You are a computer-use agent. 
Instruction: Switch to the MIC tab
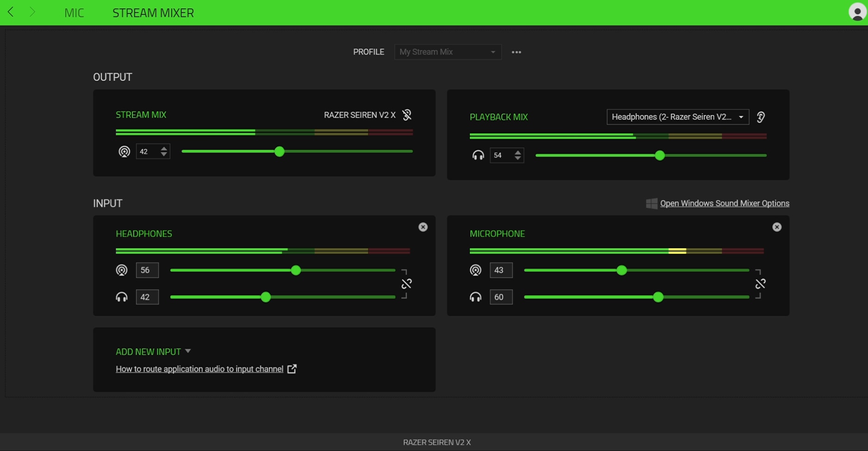tap(74, 13)
